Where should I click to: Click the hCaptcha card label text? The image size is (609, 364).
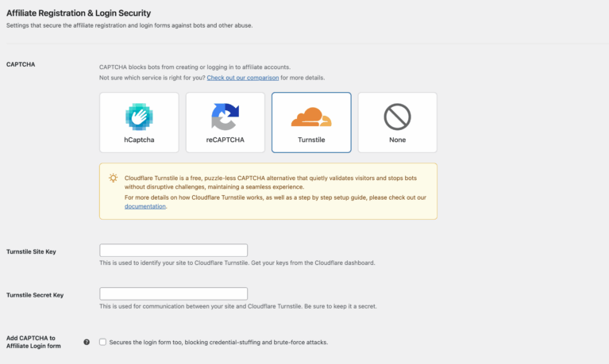tap(139, 140)
